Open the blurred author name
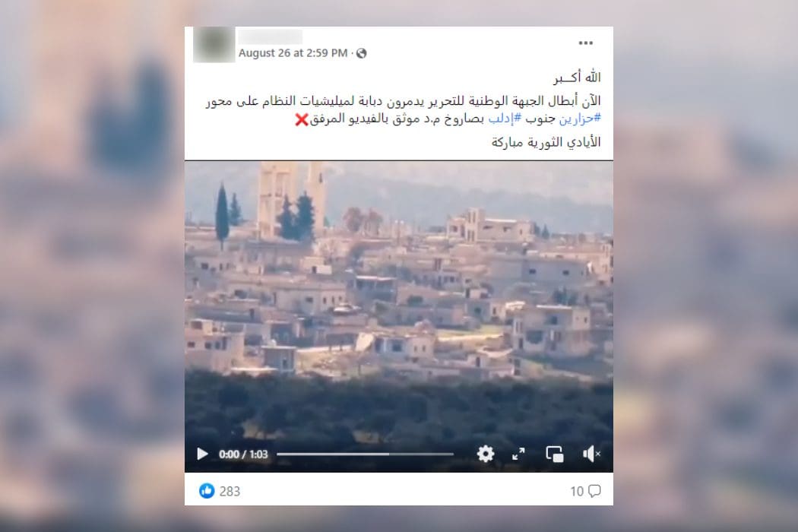This screenshot has width=798, height=532. click(x=271, y=36)
